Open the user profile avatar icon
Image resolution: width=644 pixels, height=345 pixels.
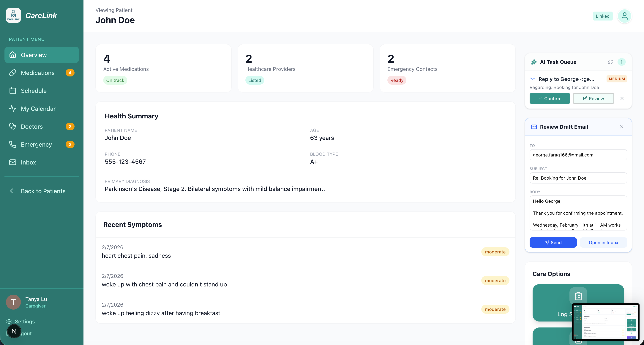coord(624,16)
